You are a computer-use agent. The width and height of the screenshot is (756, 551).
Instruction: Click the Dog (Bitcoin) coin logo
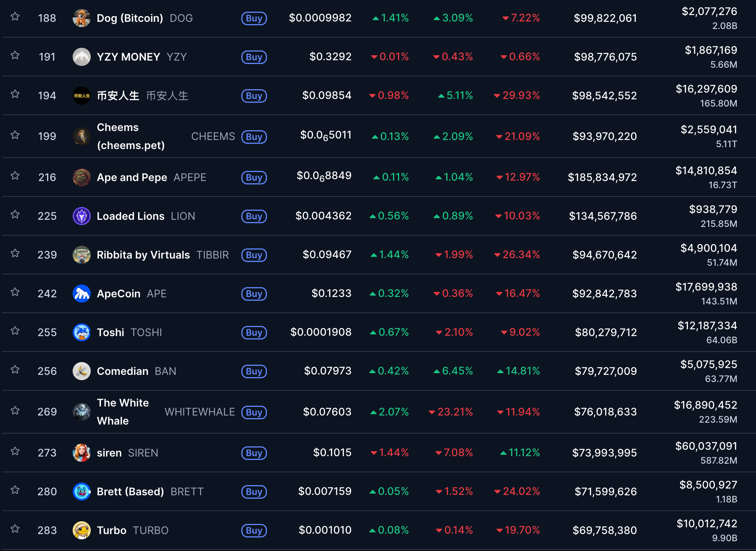point(81,18)
